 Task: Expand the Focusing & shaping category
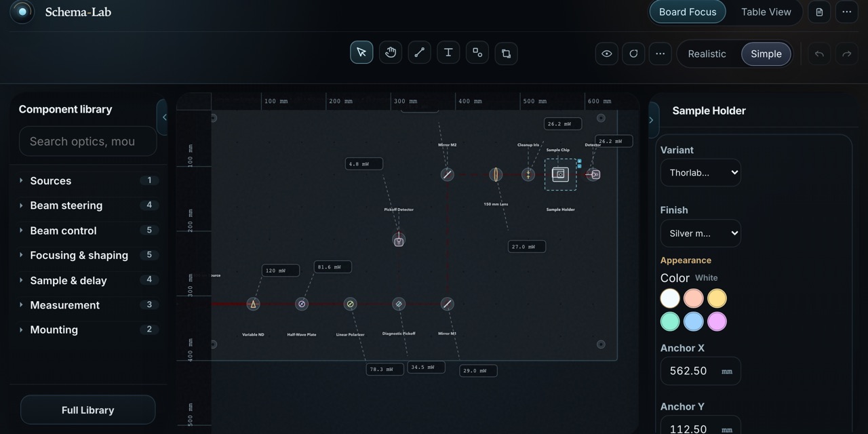tap(88, 255)
